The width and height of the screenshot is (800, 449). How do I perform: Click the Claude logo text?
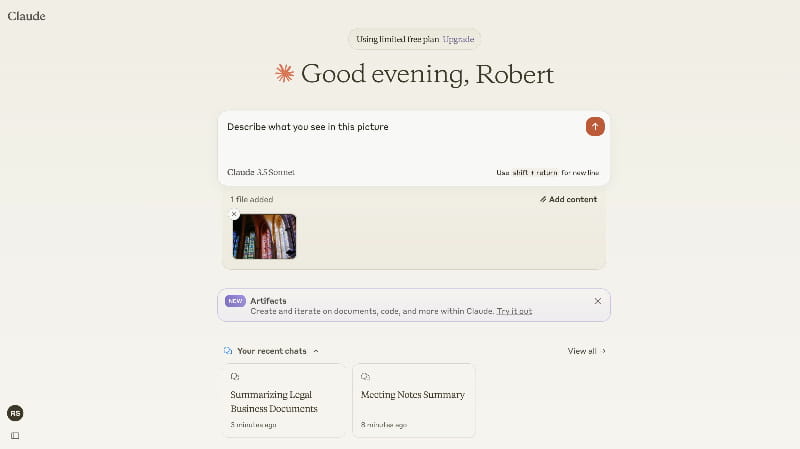(27, 16)
